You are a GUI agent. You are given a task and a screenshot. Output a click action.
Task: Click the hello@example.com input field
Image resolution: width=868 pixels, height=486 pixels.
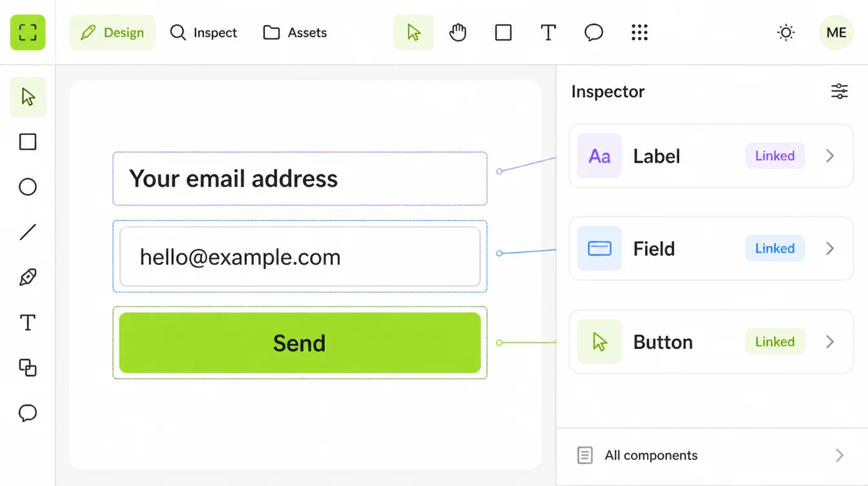click(300, 257)
